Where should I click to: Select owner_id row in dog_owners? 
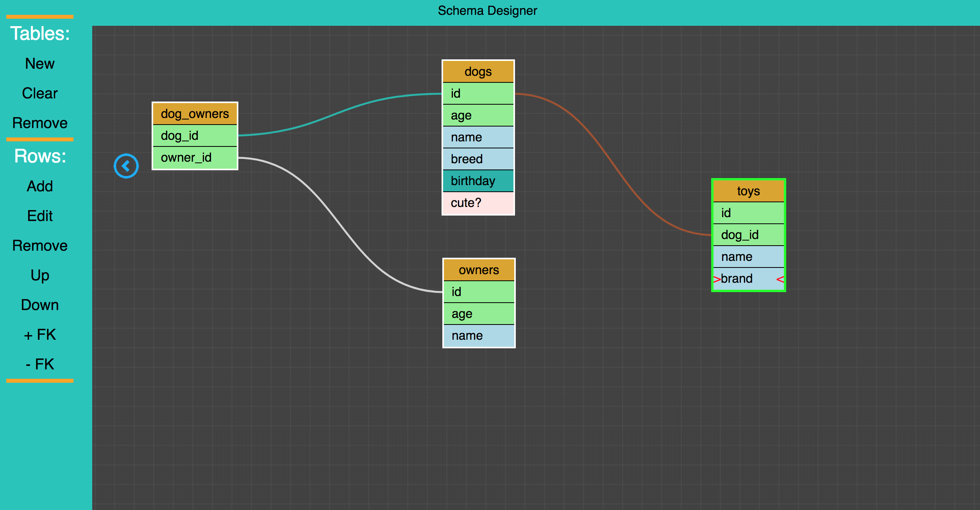pyautogui.click(x=195, y=157)
